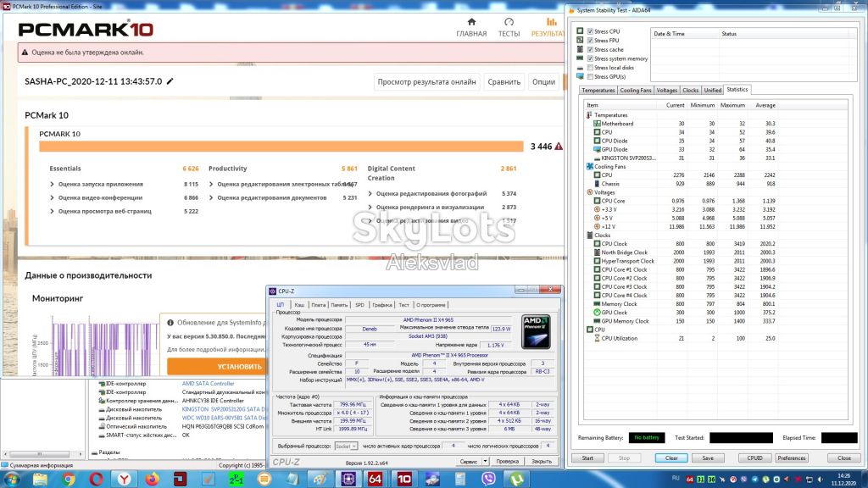Open the SPD tab in CPU-Z
The height and width of the screenshot is (488, 868).
359,305
